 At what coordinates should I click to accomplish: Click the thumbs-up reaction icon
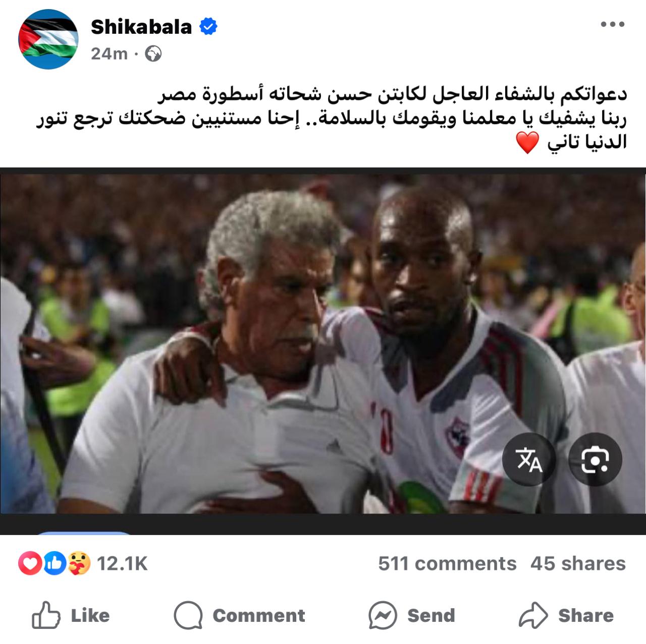point(54,563)
